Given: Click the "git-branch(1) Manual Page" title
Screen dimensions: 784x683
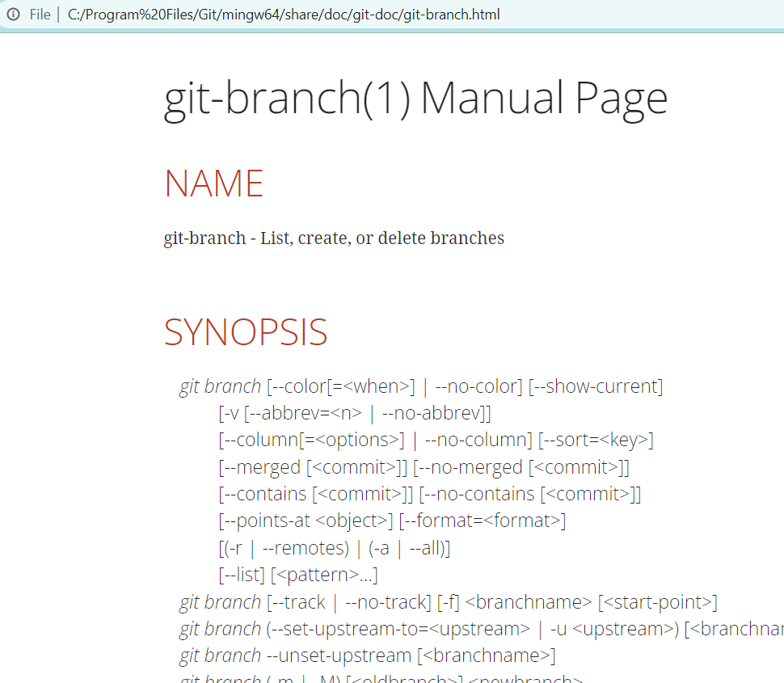Looking at the screenshot, I should coord(415,99).
